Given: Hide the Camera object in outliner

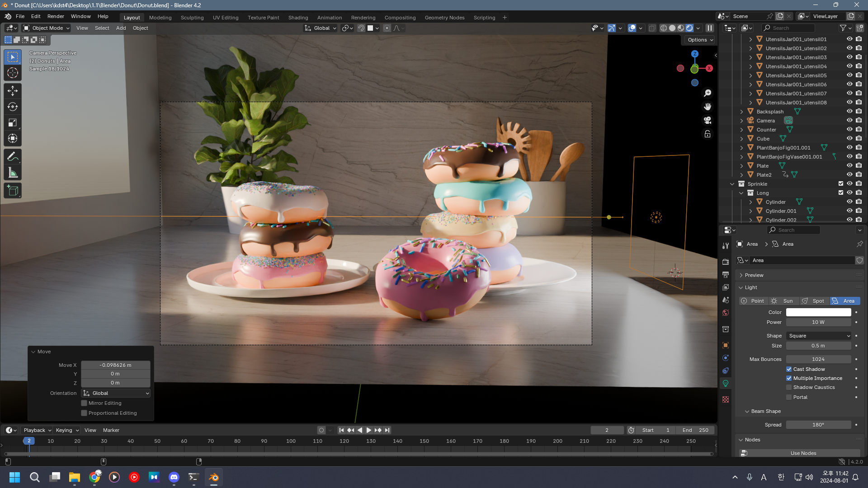Looking at the screenshot, I should point(849,121).
